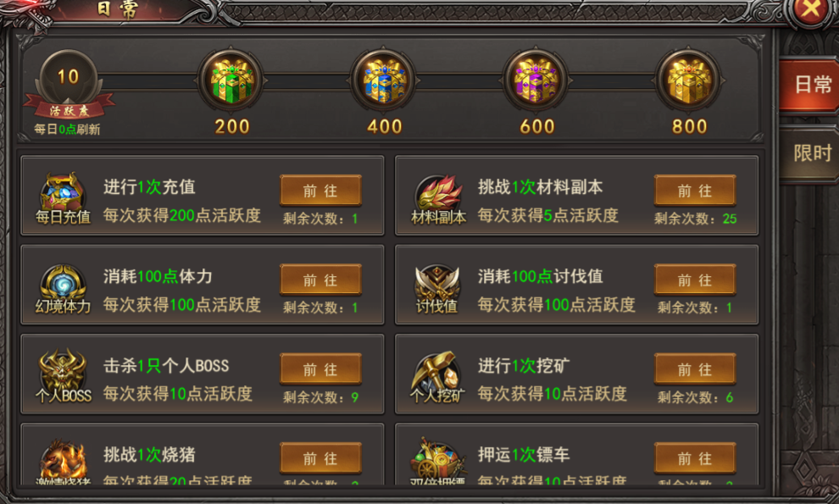The height and width of the screenshot is (504, 839).
Task: Select the 幻境体力 blue orb icon
Action: tap(63, 282)
